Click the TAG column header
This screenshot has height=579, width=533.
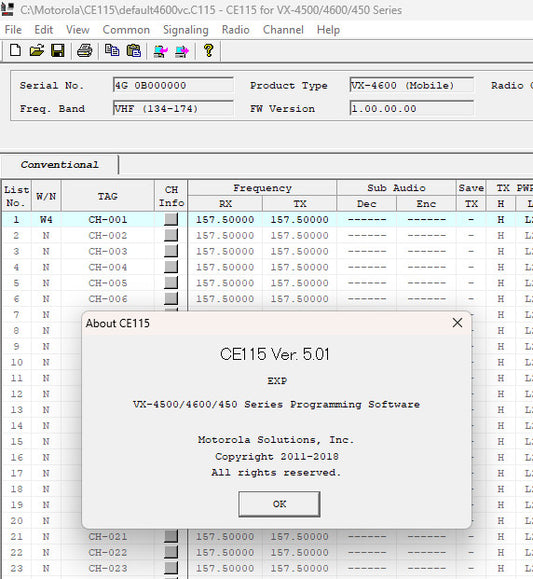tap(107, 196)
